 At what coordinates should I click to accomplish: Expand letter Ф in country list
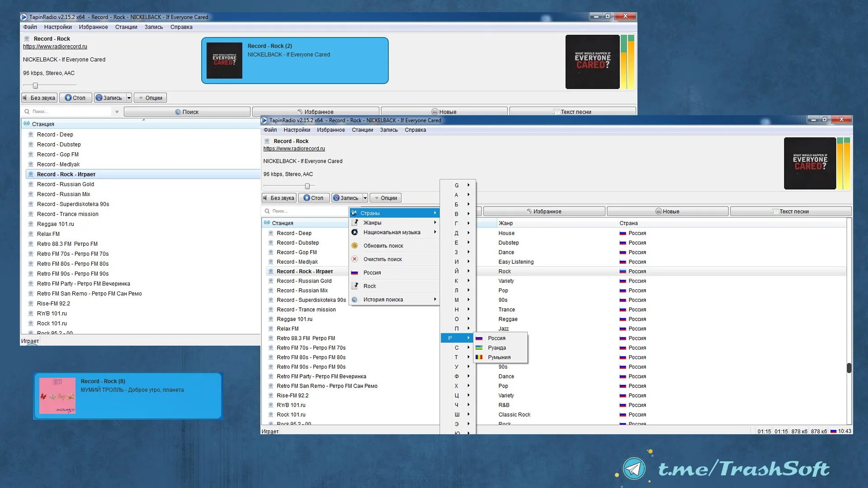tap(458, 376)
